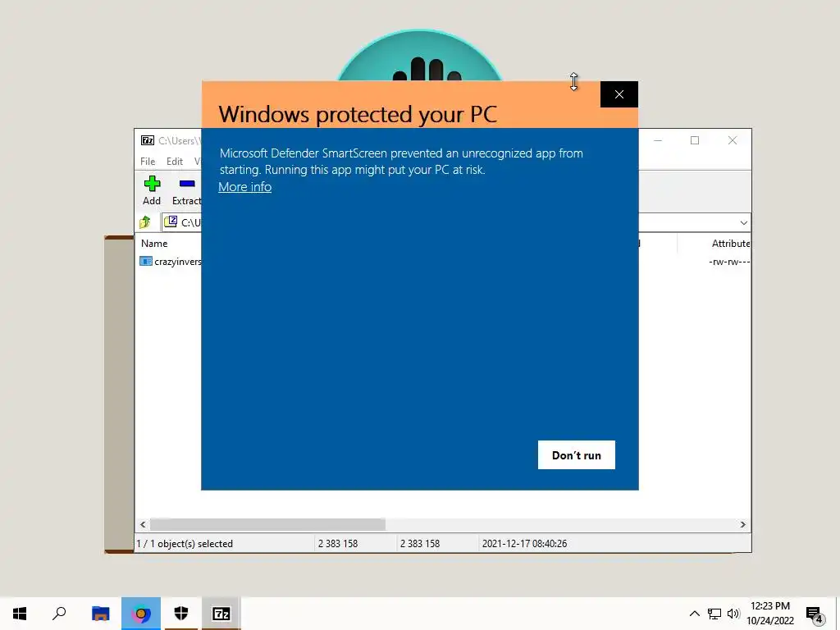Close the 7-Zip window
This screenshot has width=840, height=630.
point(733,140)
